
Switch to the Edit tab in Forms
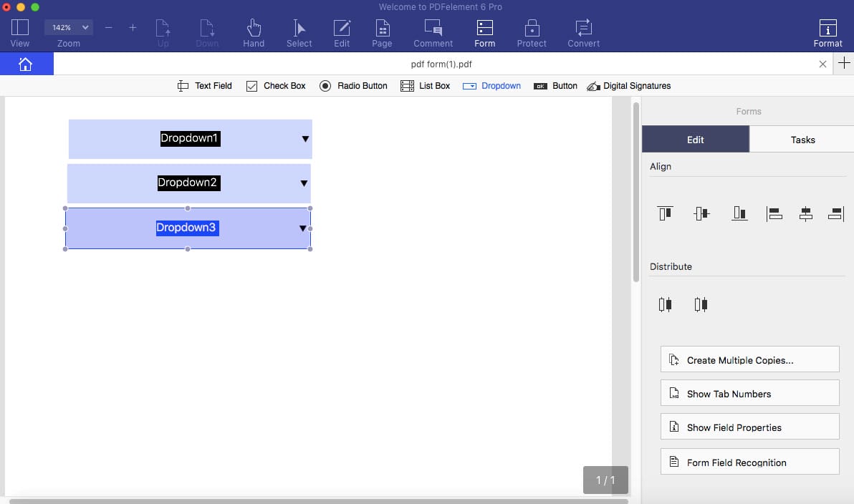point(695,140)
